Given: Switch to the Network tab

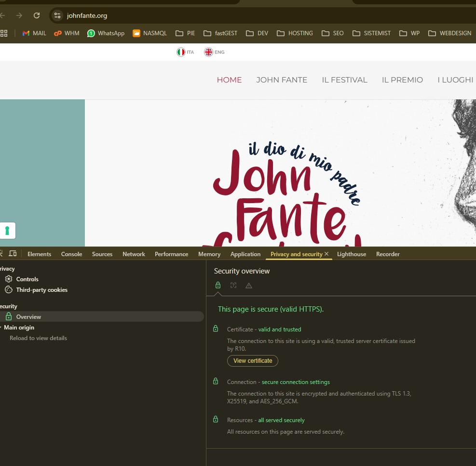Looking at the screenshot, I should [134, 254].
